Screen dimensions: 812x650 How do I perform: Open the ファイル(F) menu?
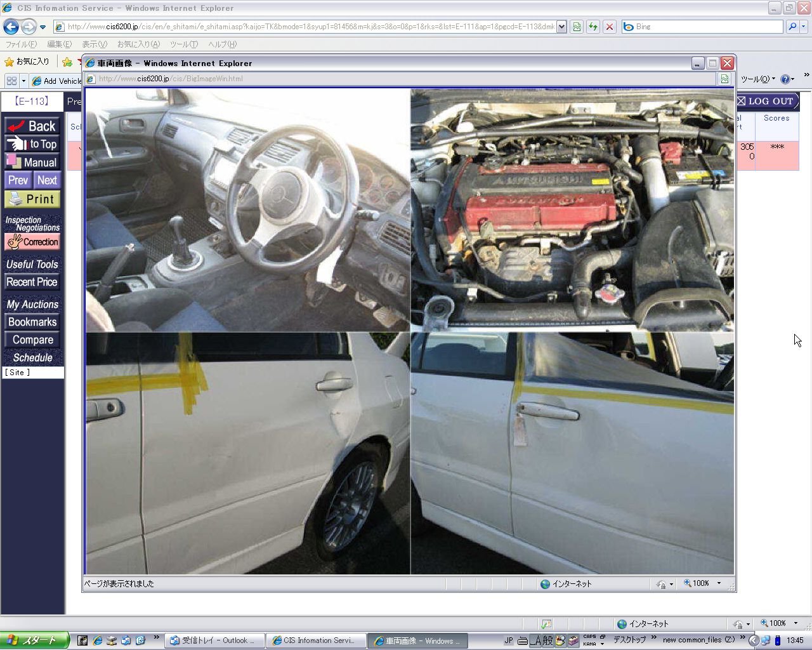21,44
